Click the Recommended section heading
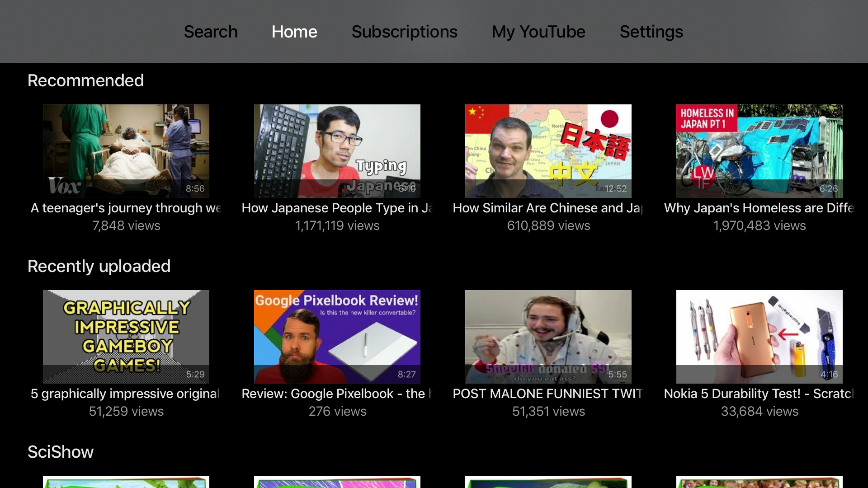868x488 pixels. [85, 80]
